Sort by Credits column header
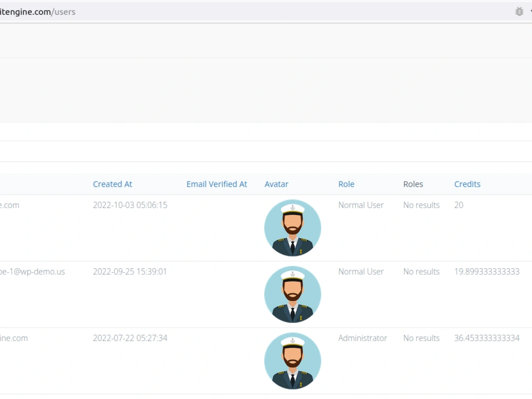The image size is (532, 399). (x=467, y=184)
